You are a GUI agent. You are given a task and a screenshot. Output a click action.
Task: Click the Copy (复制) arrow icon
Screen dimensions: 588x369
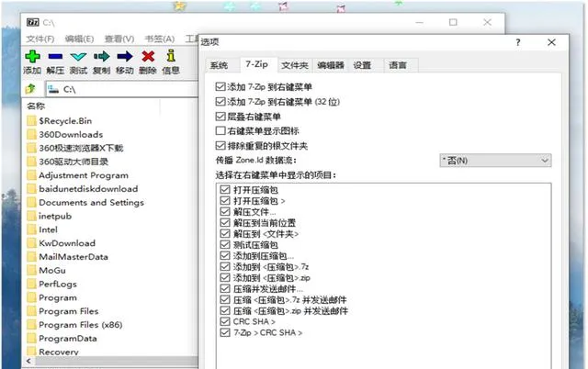click(x=102, y=57)
